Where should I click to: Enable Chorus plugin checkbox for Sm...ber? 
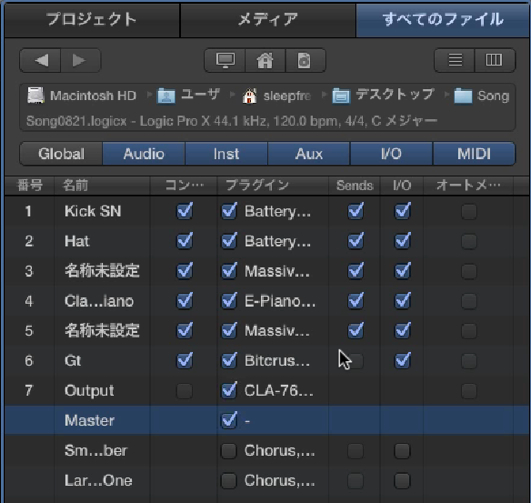(229, 451)
